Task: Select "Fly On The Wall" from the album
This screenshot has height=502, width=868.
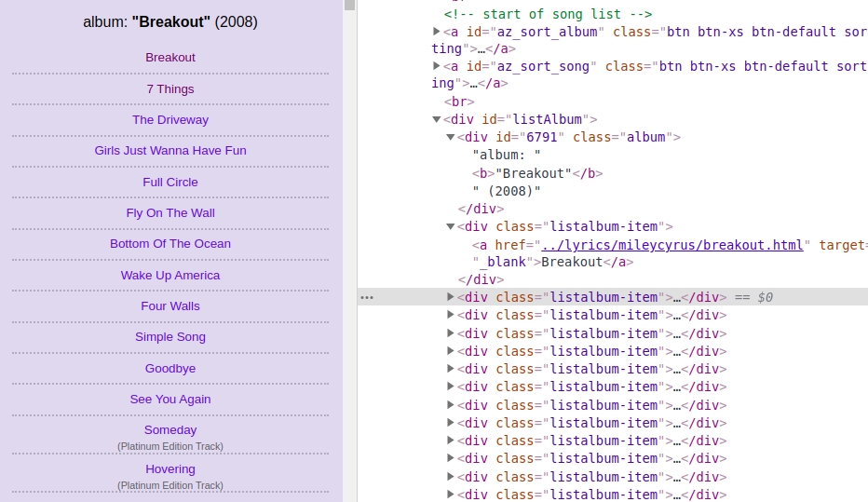Action: point(170,213)
